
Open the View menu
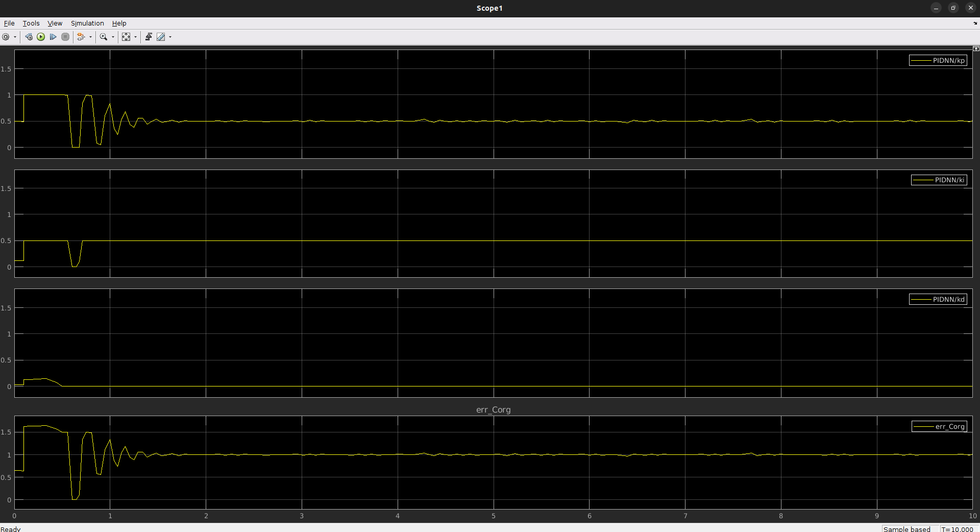55,23
